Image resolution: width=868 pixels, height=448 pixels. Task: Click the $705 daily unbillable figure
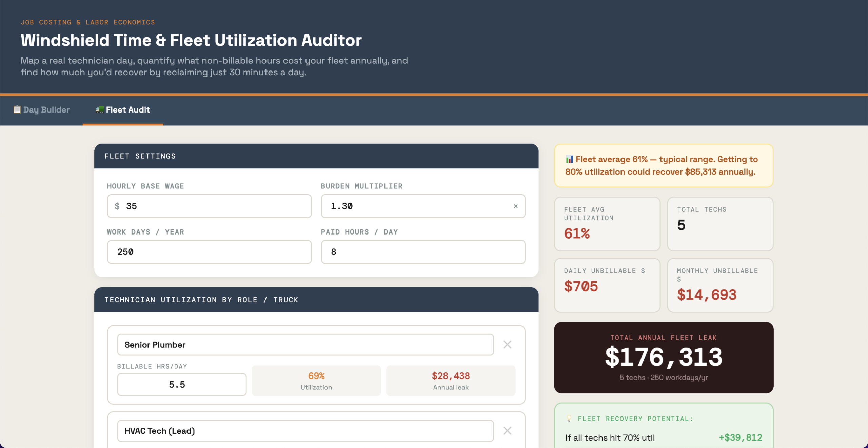[581, 286]
